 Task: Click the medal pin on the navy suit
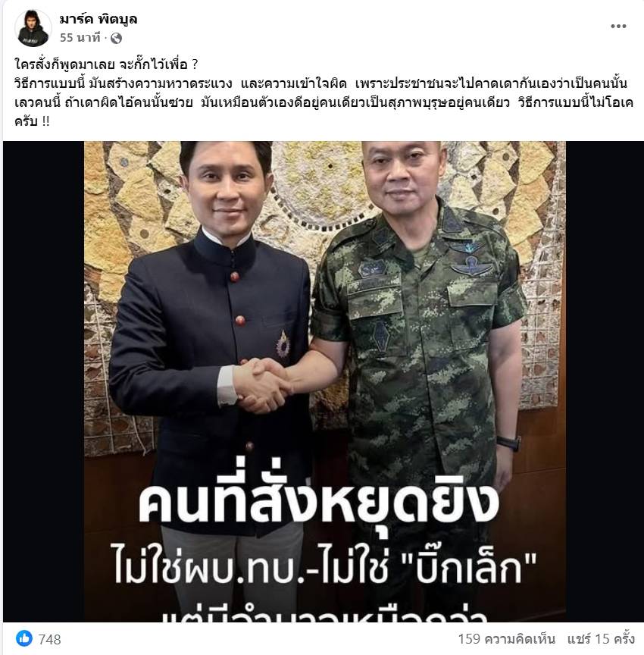(283, 344)
